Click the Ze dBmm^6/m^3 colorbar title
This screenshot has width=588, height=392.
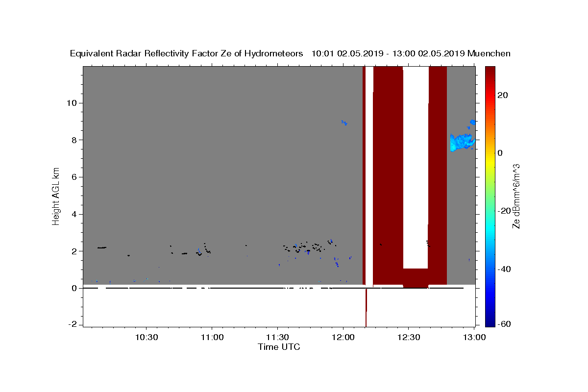pyautogui.click(x=516, y=196)
